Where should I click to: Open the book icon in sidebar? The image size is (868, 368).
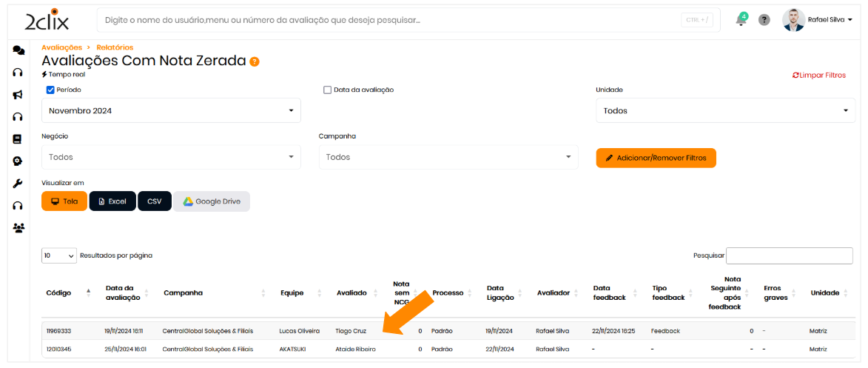18,139
